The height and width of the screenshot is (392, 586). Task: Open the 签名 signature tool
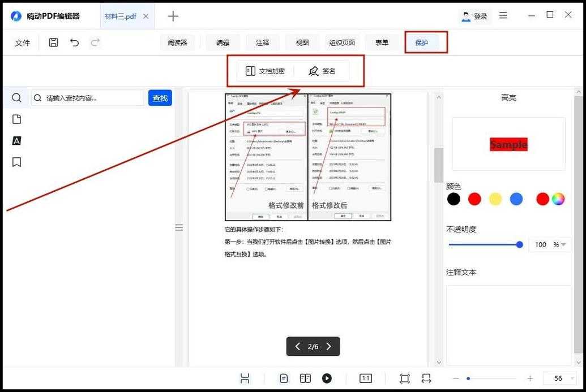tap(322, 71)
